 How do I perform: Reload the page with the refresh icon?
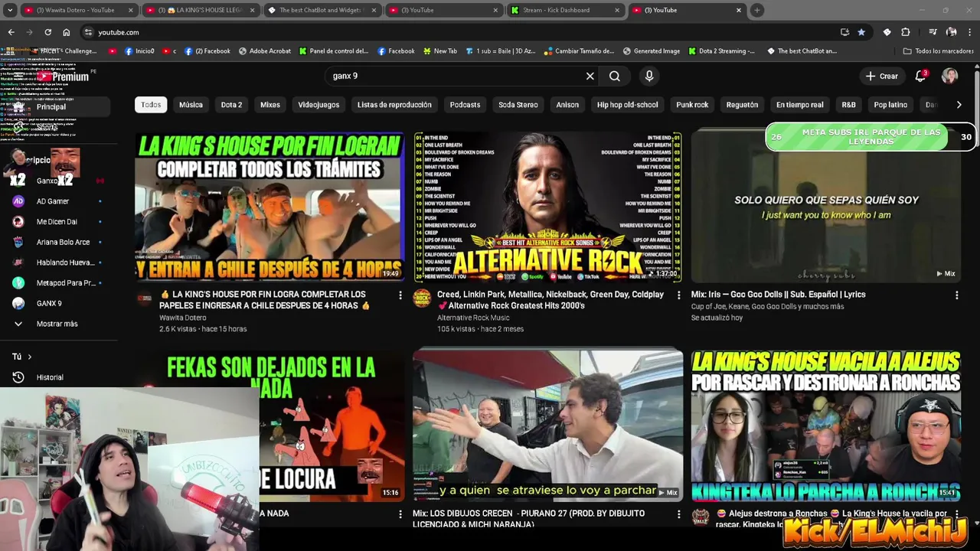click(x=47, y=32)
